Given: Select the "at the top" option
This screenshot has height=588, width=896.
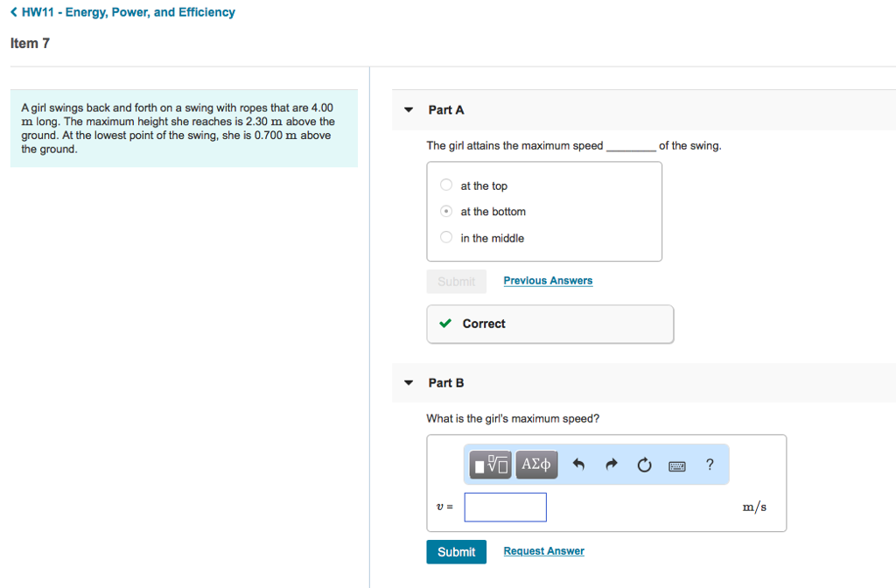Looking at the screenshot, I should click(x=445, y=185).
